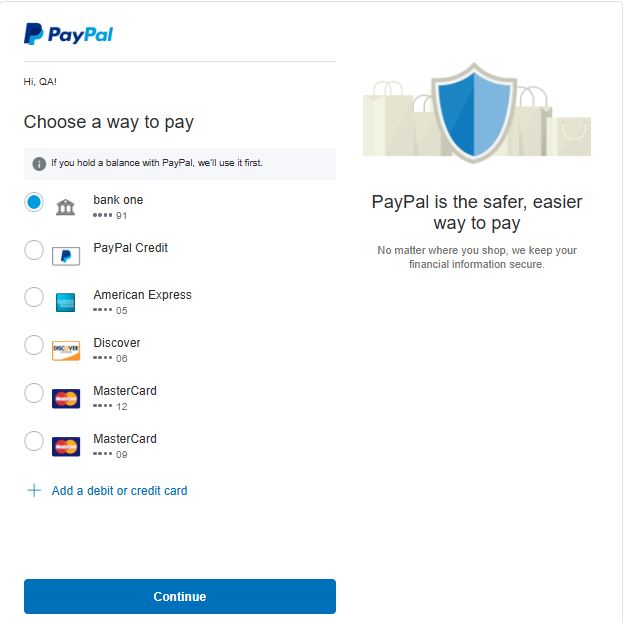The width and height of the screenshot is (623, 623).
Task: Choose the American Express radio button
Action: [x=34, y=297]
